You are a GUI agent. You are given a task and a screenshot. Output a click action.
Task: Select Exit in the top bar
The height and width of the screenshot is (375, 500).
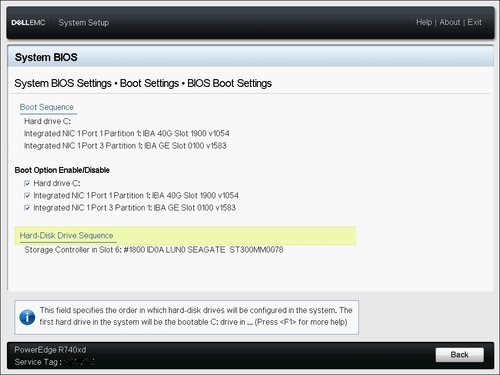tap(474, 22)
